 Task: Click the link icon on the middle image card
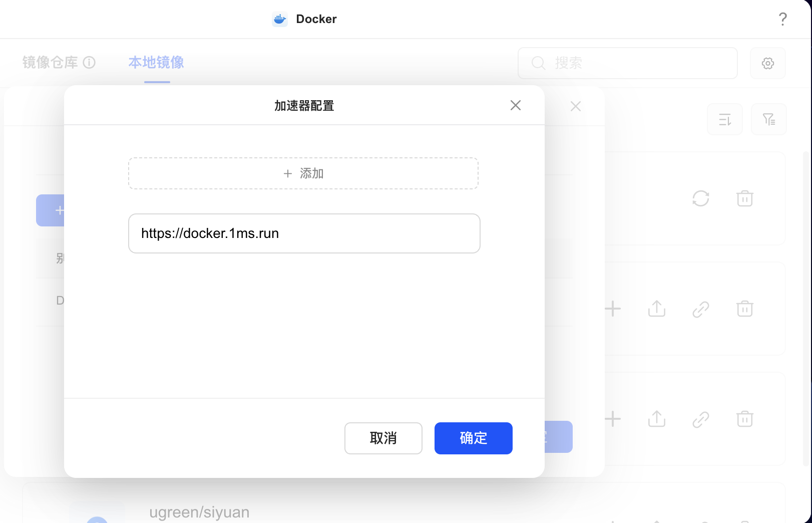(x=701, y=309)
